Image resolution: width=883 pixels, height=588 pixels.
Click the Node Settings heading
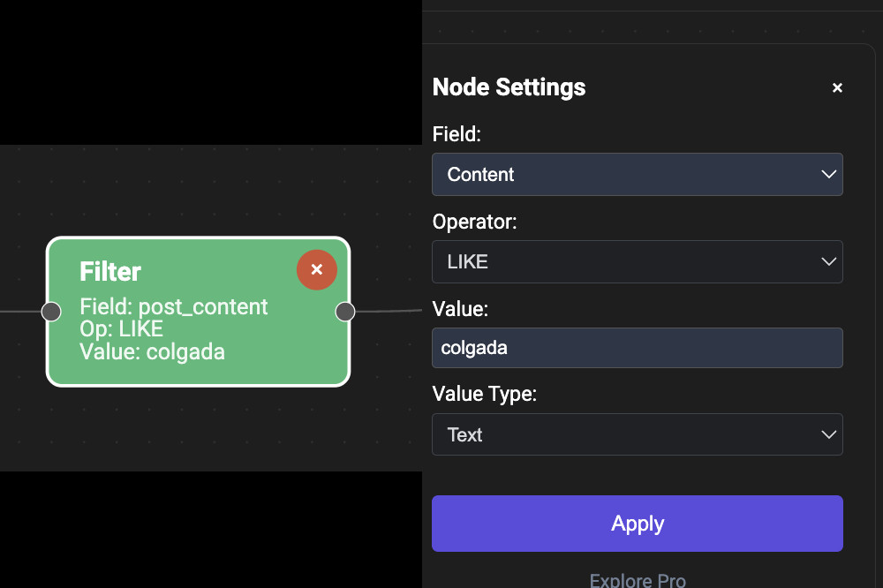tap(509, 87)
